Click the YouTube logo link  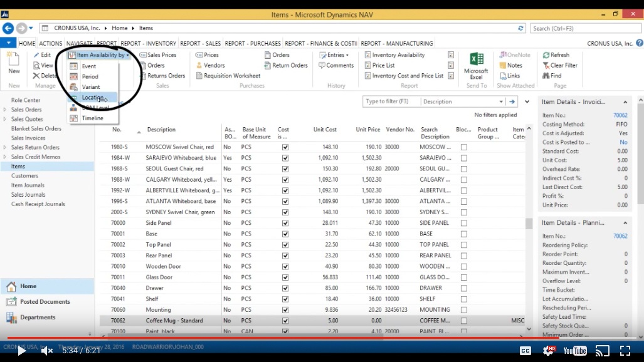click(x=575, y=351)
